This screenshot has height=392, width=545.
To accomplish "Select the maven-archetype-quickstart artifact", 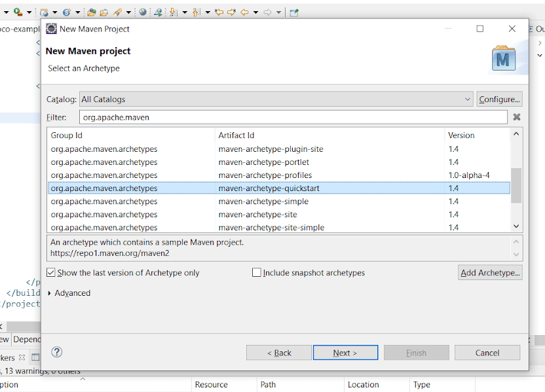I will 269,188.
